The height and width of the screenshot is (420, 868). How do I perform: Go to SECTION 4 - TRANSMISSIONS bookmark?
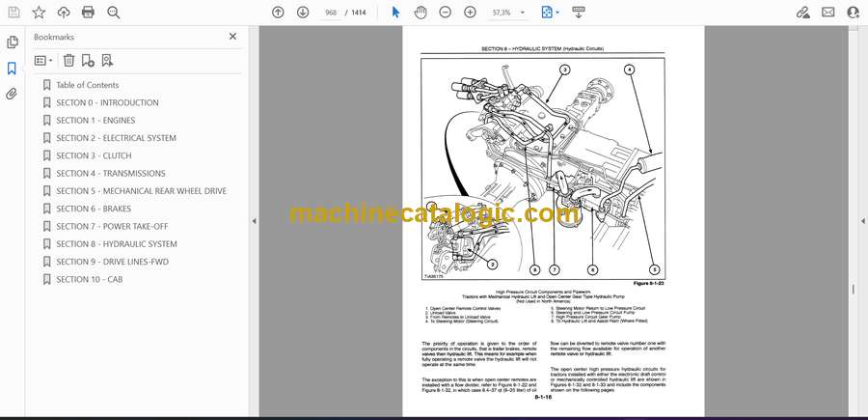tap(111, 174)
